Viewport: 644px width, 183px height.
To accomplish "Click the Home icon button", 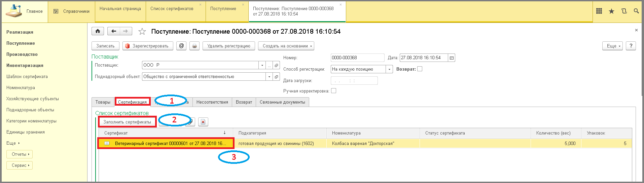I will pyautogui.click(x=98, y=31).
